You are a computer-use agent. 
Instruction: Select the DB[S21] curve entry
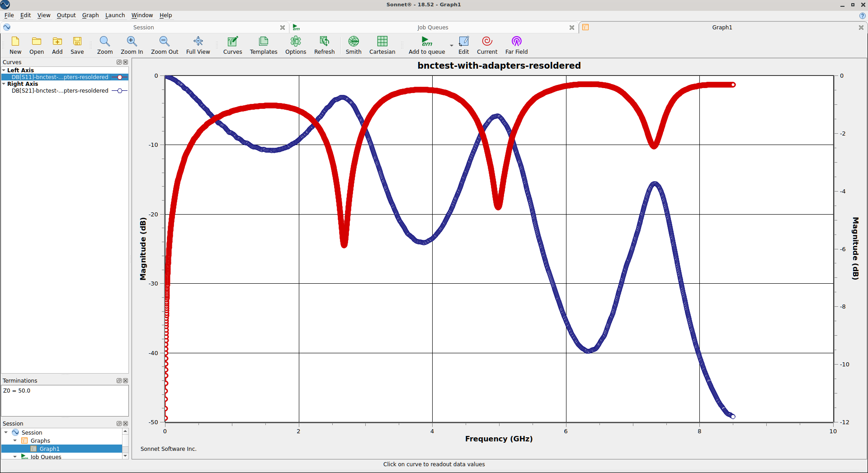(x=60, y=91)
